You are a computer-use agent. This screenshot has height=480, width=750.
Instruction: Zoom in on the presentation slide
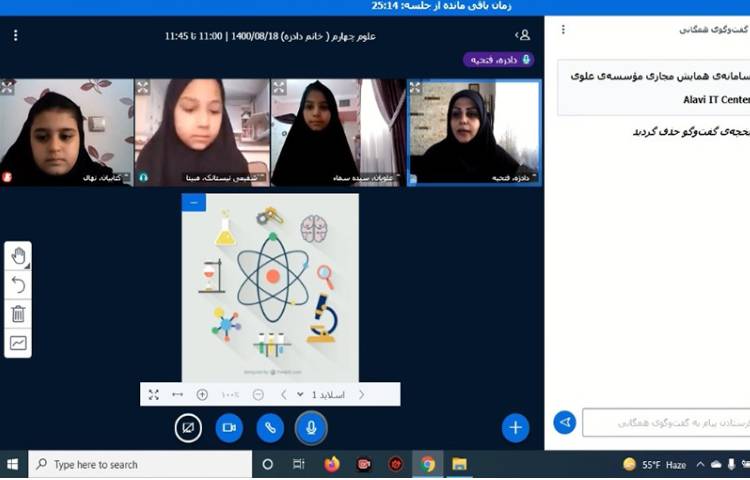[203, 395]
